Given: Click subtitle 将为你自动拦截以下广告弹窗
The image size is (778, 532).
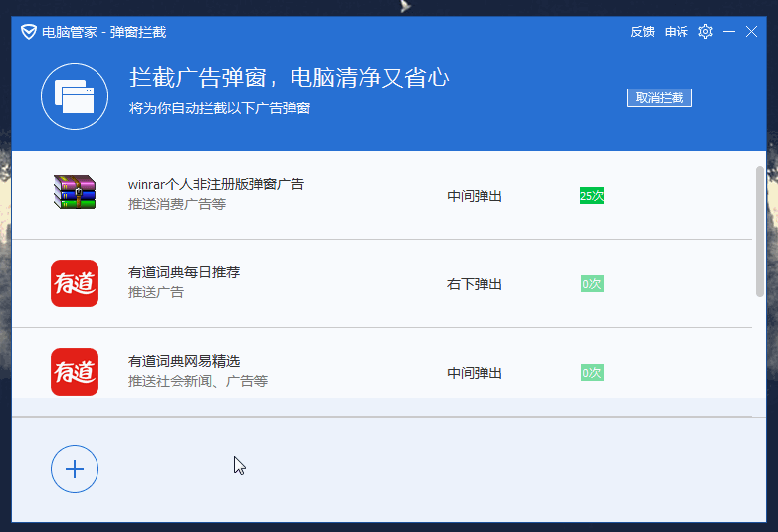Looking at the screenshot, I should (x=220, y=108).
